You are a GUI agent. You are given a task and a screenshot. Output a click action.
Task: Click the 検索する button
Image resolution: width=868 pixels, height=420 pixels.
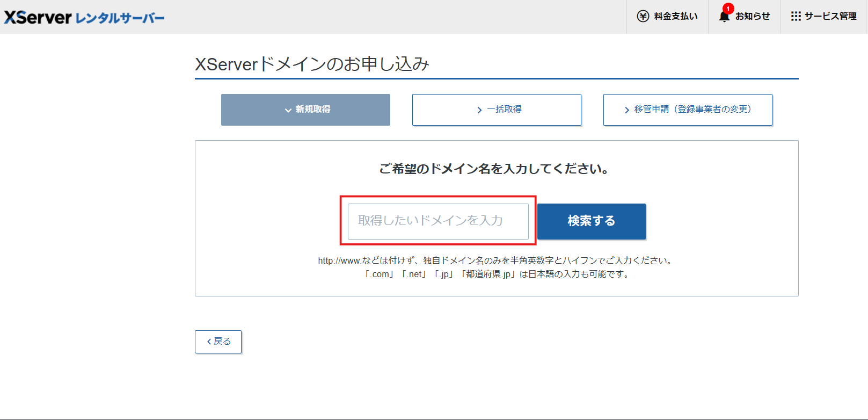pos(592,221)
